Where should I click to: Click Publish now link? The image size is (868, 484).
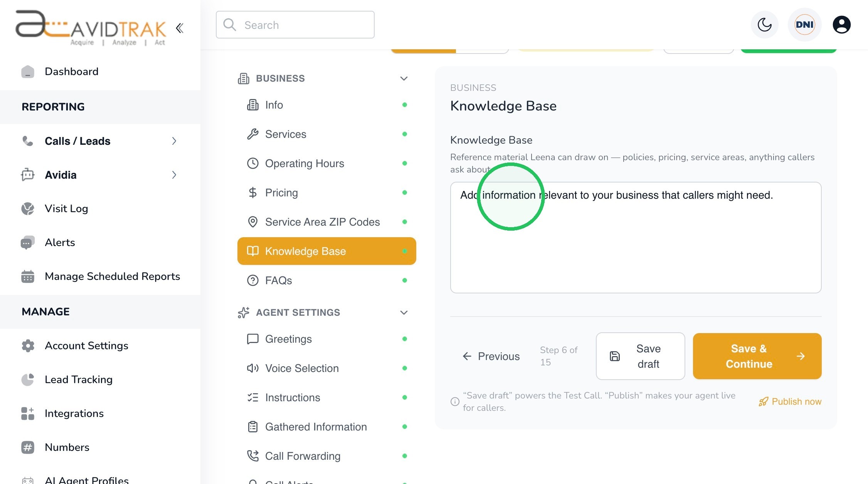[x=790, y=402]
